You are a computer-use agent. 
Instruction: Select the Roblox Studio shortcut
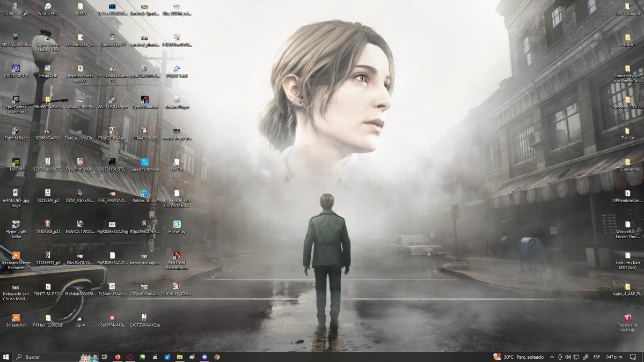point(144,196)
